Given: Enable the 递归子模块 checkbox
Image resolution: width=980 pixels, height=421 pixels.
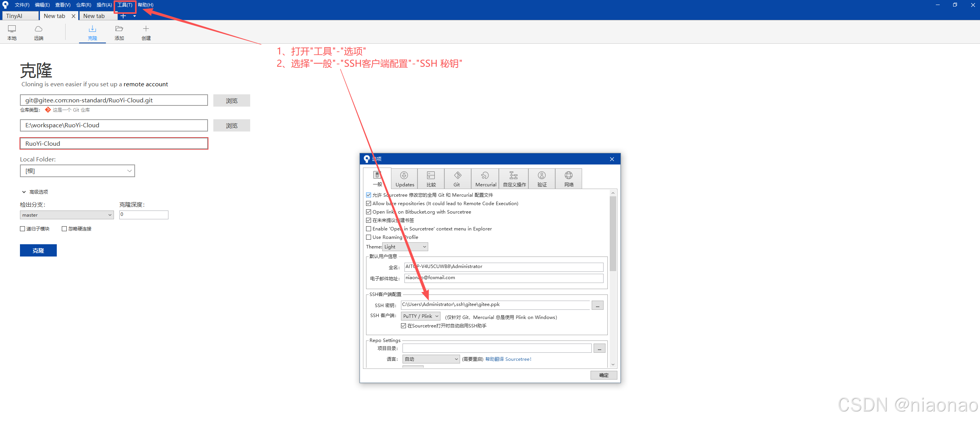Looking at the screenshot, I should [23, 229].
